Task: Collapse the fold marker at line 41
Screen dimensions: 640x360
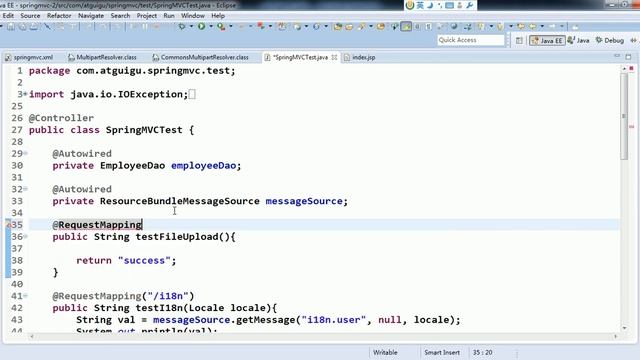Action: pos(25,295)
